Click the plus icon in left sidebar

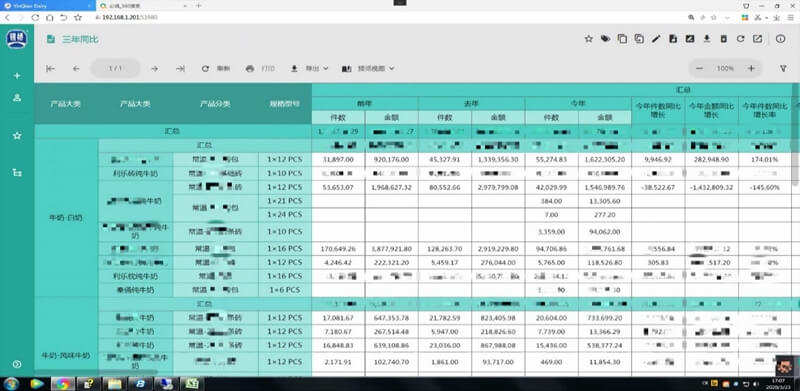tap(17, 76)
